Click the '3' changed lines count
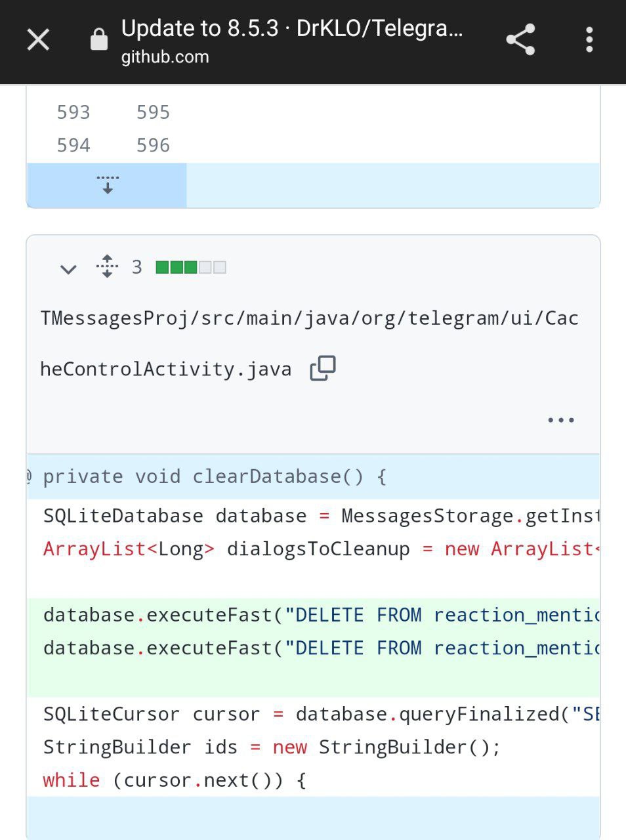Screen dimensions: 626x840 pos(136,267)
